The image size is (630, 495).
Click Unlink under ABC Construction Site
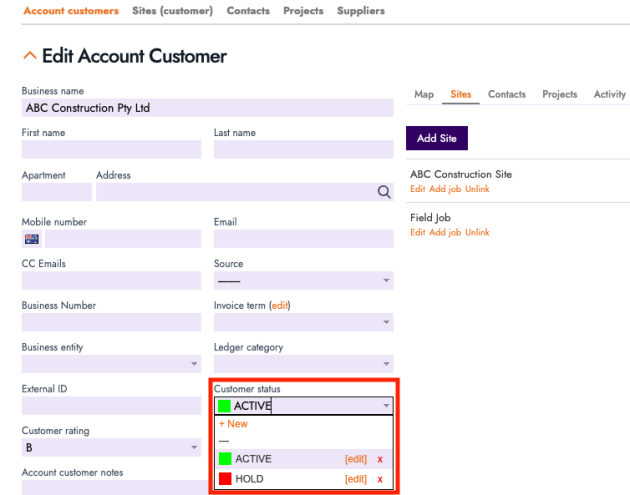click(477, 189)
